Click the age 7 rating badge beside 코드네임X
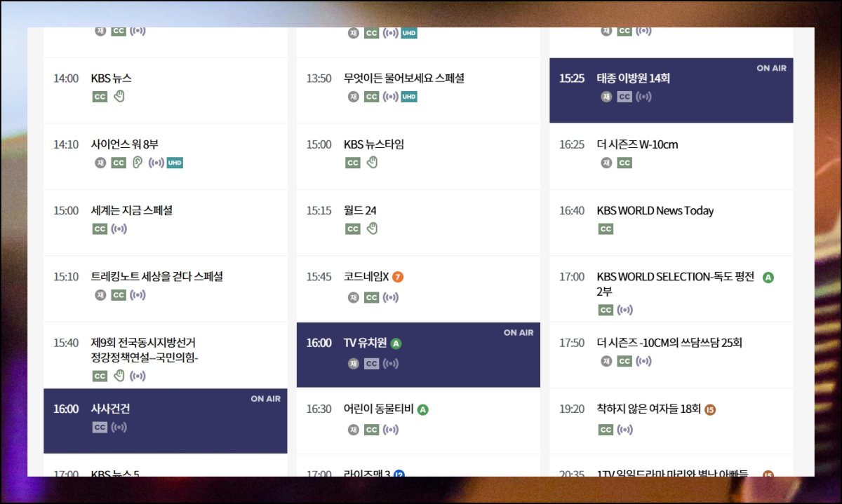 (398, 277)
